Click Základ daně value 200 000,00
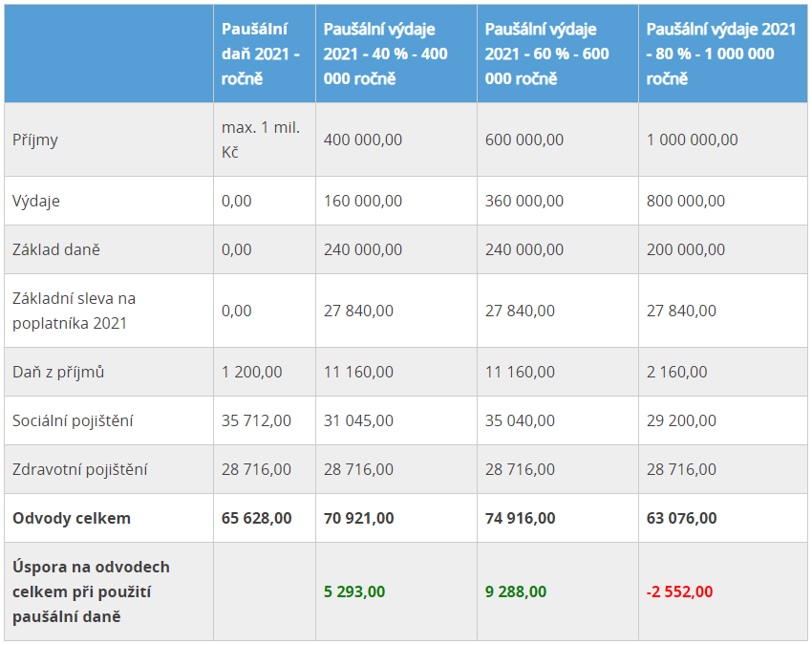Viewport: 812px width, 645px height. 686,249
